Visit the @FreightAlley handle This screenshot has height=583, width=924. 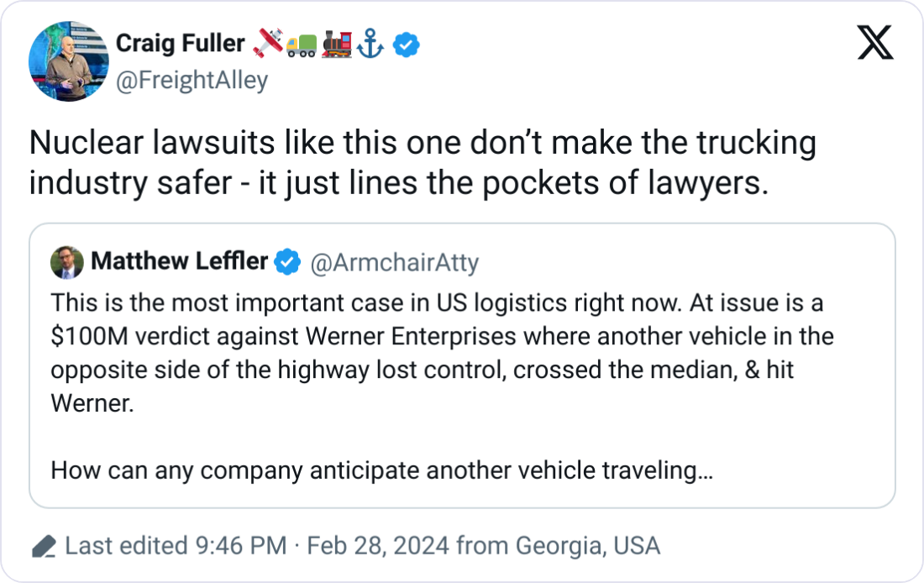192,80
